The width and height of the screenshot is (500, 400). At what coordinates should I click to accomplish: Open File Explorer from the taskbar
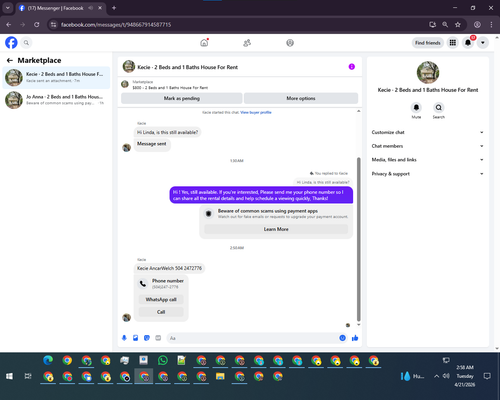tap(220, 376)
